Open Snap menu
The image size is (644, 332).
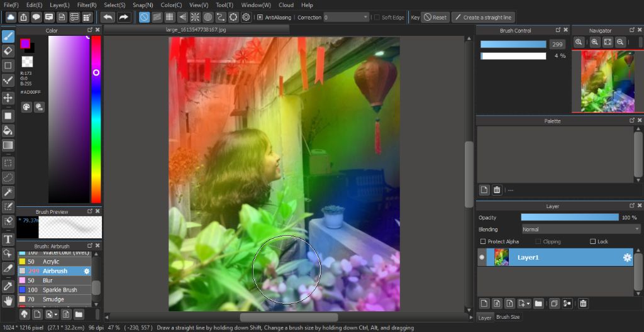(x=143, y=5)
